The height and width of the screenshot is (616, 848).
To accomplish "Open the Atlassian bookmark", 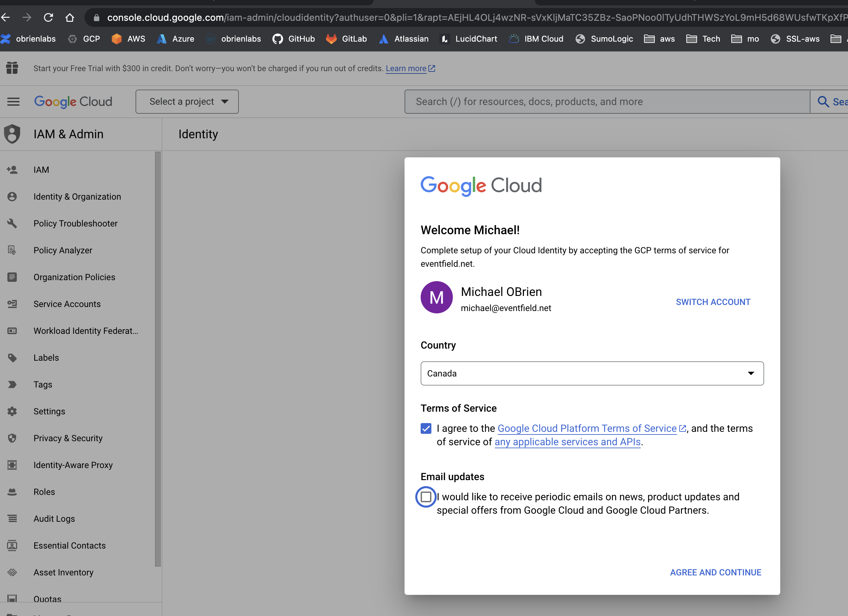I will (404, 39).
